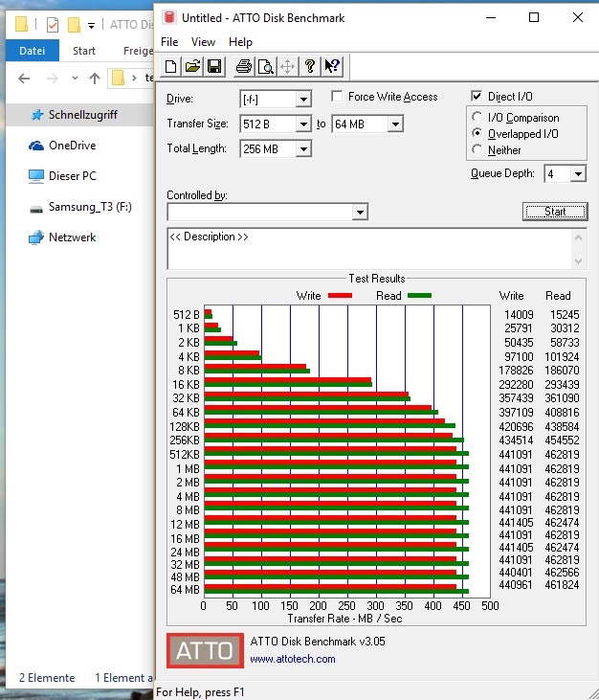Image resolution: width=599 pixels, height=700 pixels.
Task: Click the move arrows toolbar icon
Action: coord(288,67)
